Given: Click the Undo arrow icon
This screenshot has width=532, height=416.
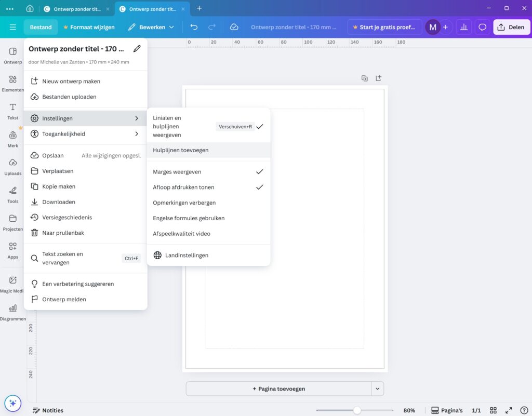Looking at the screenshot, I should [x=194, y=27].
